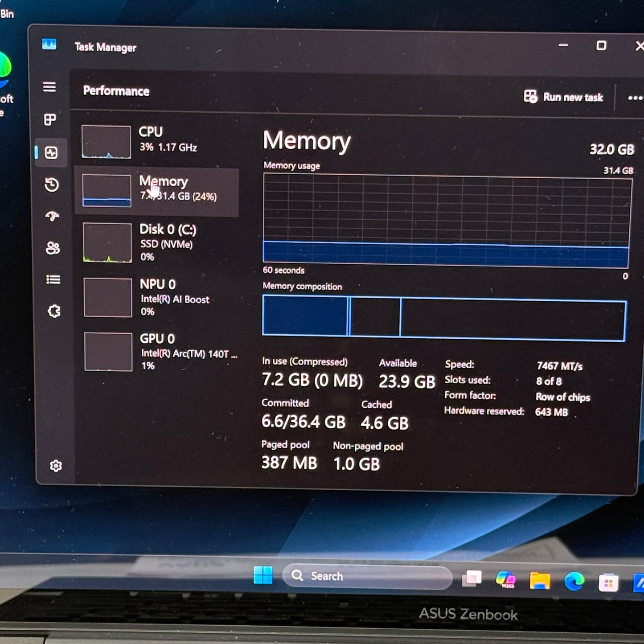Click the Windows Start button

[264, 576]
